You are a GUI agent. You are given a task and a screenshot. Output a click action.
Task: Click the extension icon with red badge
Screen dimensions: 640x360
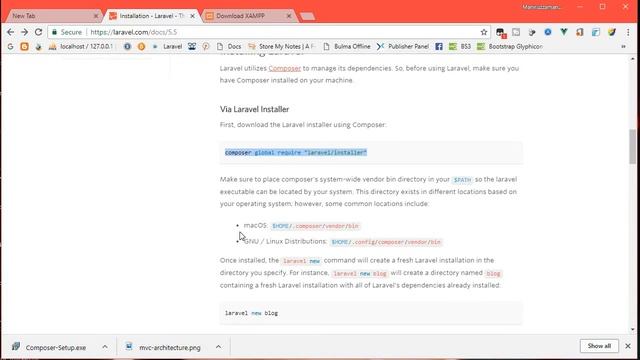click(x=501, y=32)
